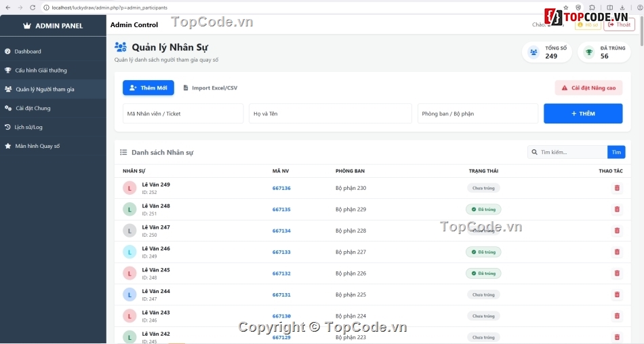Delete Lê Văn 249 with trash icon

pyautogui.click(x=616, y=188)
